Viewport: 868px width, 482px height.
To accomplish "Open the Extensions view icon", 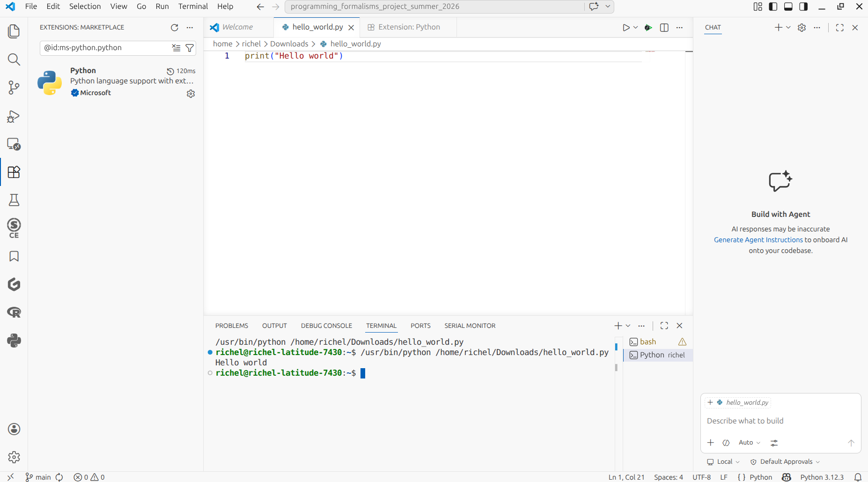I will pyautogui.click(x=14, y=172).
